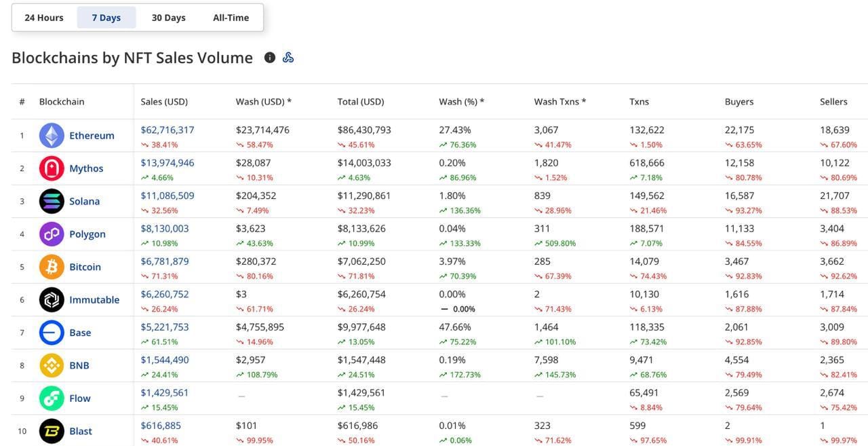Click Immutable sales value $6,260,752

[x=165, y=294]
